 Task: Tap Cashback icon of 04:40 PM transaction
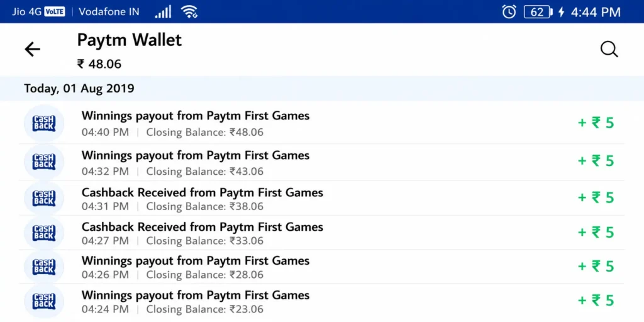[44, 123]
